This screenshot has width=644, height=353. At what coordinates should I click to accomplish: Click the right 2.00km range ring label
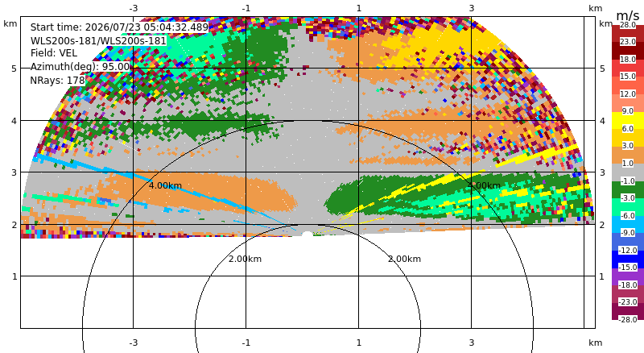pyautogui.click(x=405, y=259)
